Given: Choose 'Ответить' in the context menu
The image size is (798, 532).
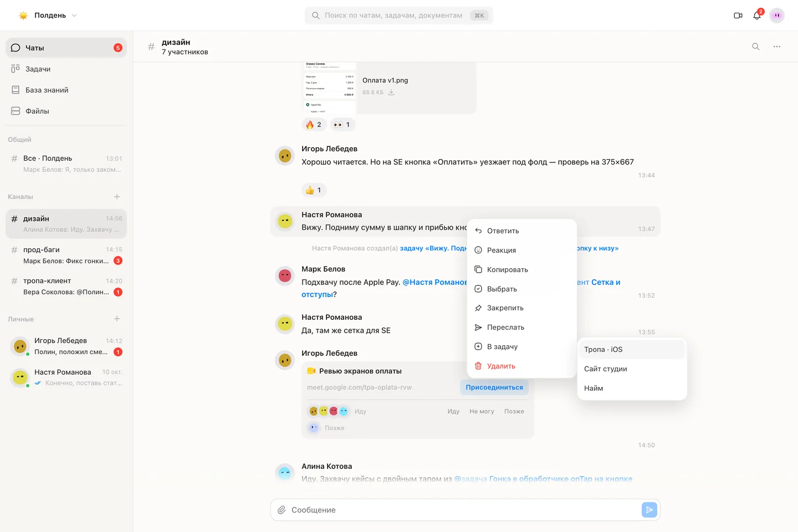Looking at the screenshot, I should pyautogui.click(x=522, y=231).
